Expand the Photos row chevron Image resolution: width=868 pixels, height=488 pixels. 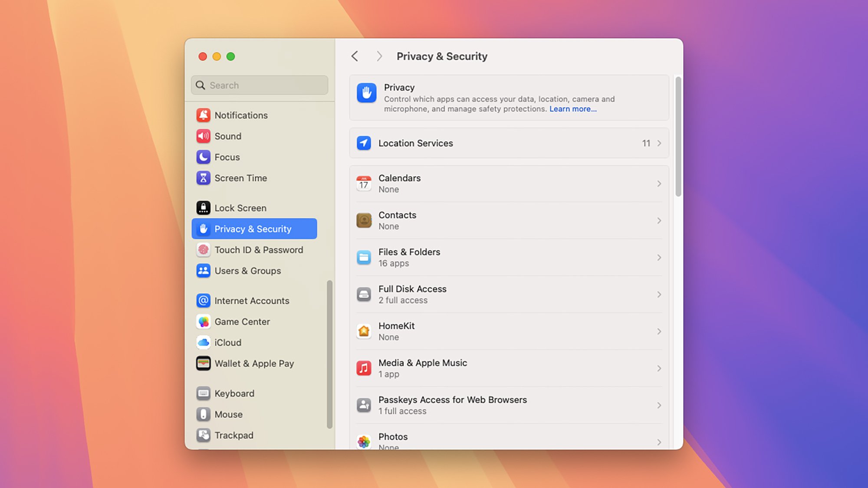(659, 442)
